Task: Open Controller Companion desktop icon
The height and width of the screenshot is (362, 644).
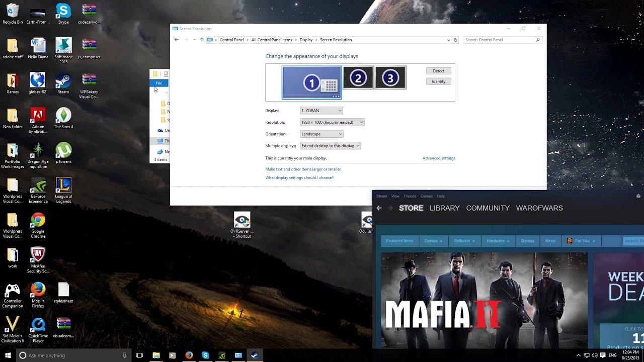Action: 13,295
